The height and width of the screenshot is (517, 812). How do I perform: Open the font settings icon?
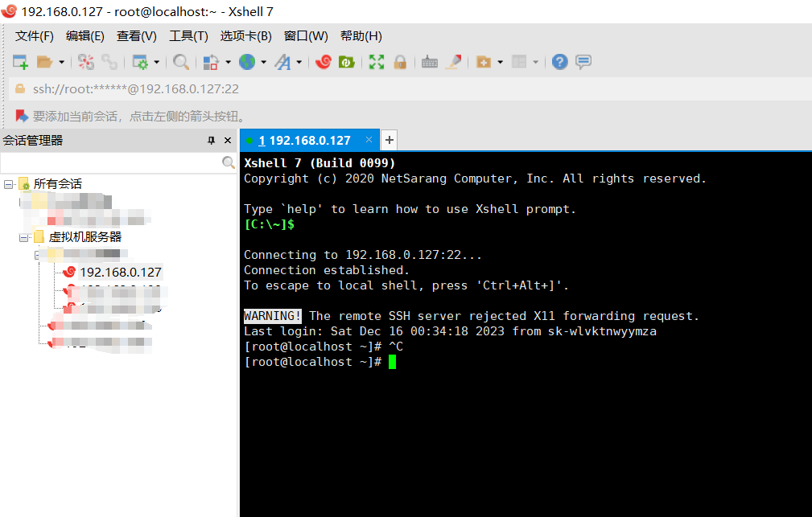pyautogui.click(x=282, y=62)
